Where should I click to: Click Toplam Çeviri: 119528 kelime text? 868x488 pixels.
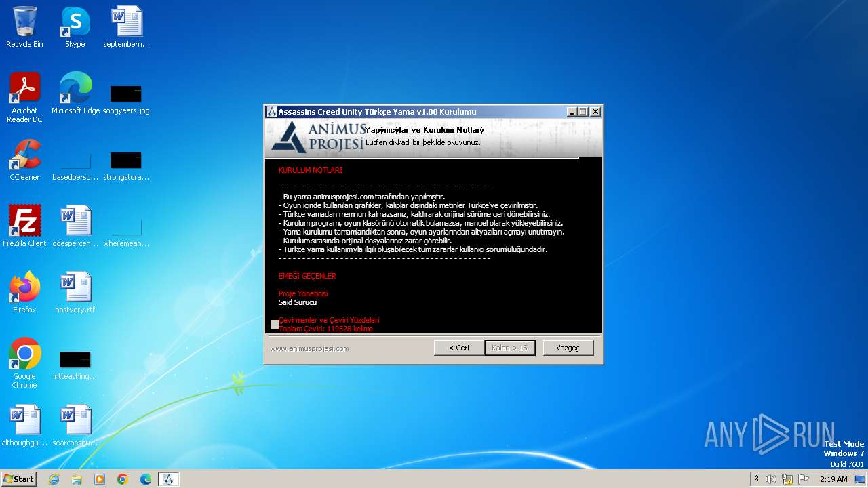(x=325, y=329)
